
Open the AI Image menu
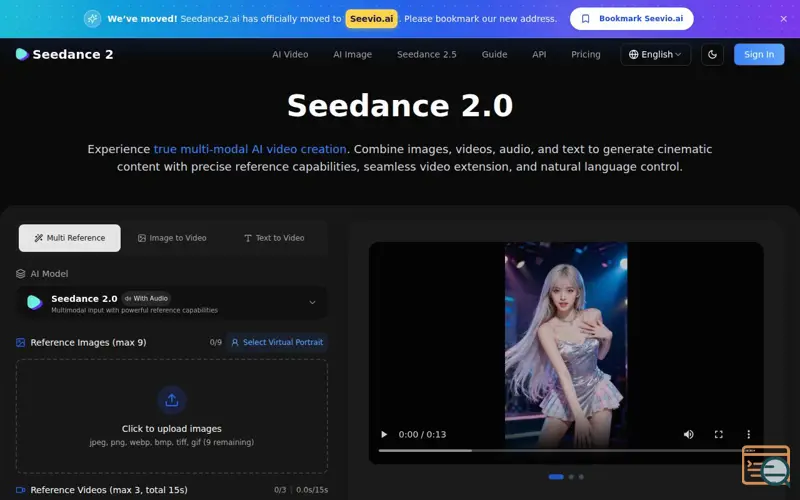(x=353, y=55)
